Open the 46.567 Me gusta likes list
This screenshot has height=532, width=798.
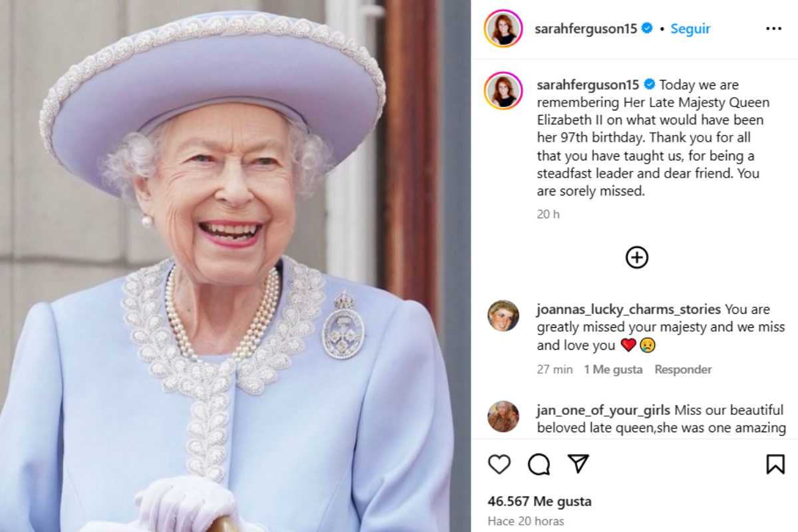[x=539, y=501]
